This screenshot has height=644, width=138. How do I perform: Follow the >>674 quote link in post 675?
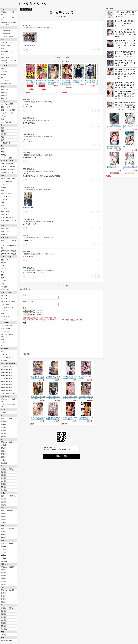(x=26, y=105)
